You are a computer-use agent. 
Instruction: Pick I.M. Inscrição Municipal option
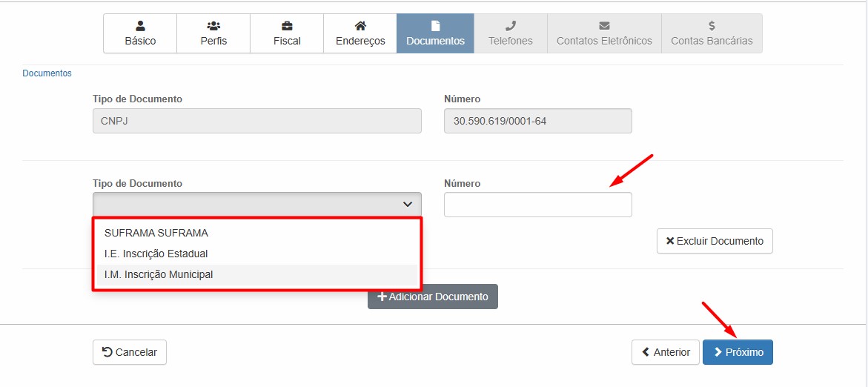pyautogui.click(x=159, y=274)
